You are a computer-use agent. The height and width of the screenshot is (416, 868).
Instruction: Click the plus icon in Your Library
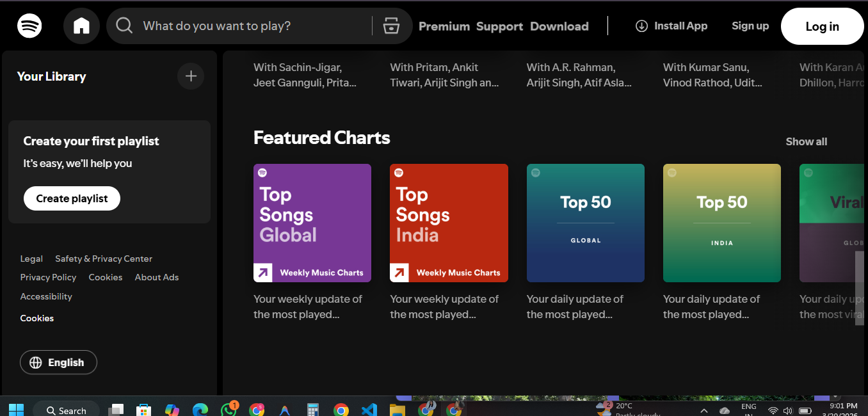click(191, 76)
